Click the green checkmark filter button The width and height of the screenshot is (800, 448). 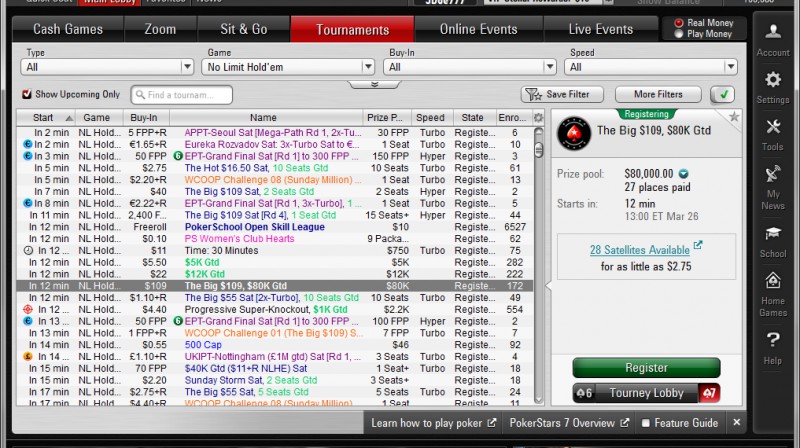[x=722, y=94]
